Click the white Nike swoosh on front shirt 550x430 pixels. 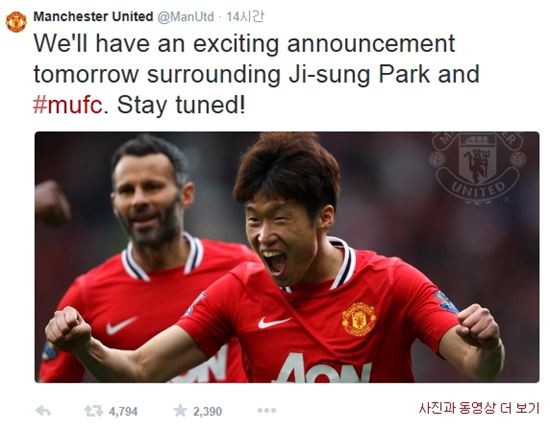click(274, 322)
